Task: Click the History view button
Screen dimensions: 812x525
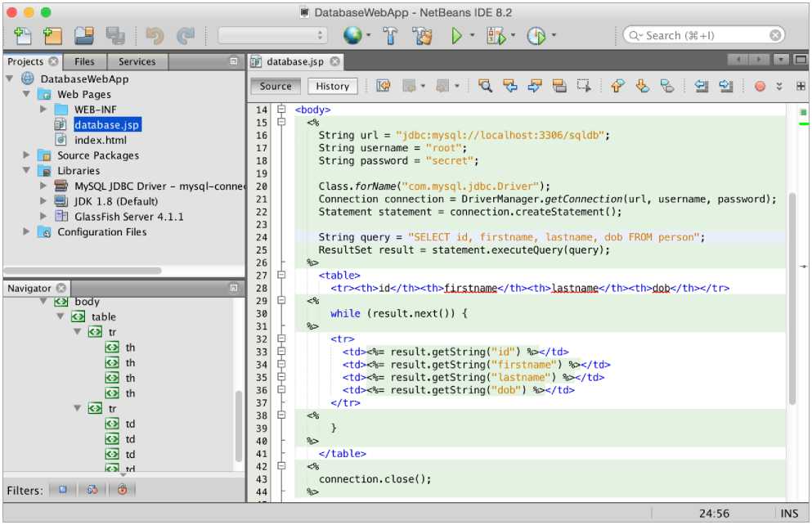Action: (x=332, y=86)
